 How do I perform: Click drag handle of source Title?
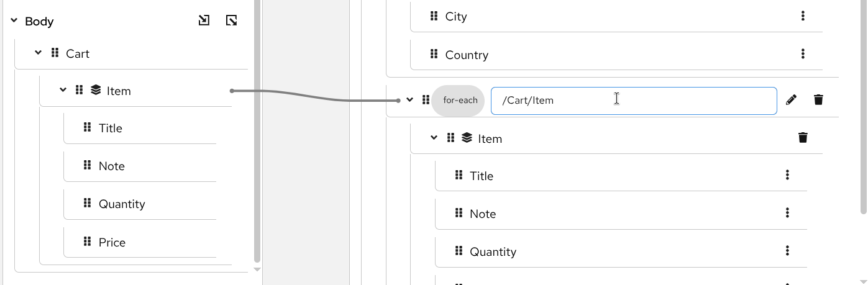point(87,127)
